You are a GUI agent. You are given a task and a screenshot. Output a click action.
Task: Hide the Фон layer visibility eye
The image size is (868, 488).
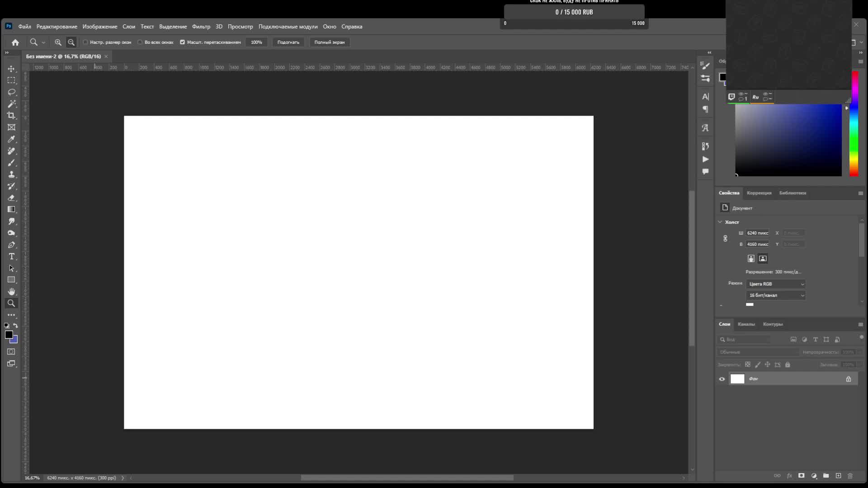(722, 379)
